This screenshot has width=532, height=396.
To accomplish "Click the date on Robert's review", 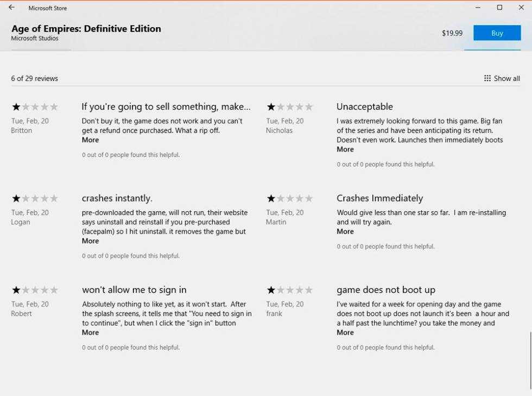I will 30,304.
